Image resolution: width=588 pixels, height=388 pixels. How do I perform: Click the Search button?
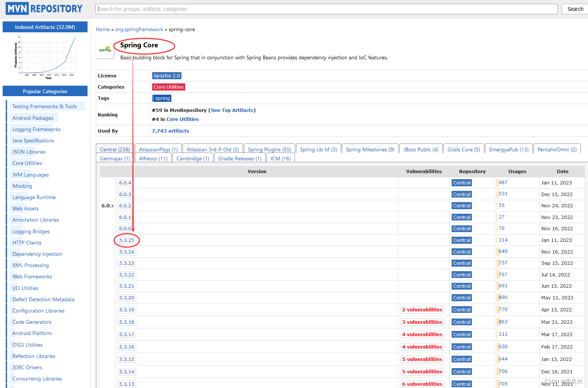pyautogui.click(x=575, y=9)
